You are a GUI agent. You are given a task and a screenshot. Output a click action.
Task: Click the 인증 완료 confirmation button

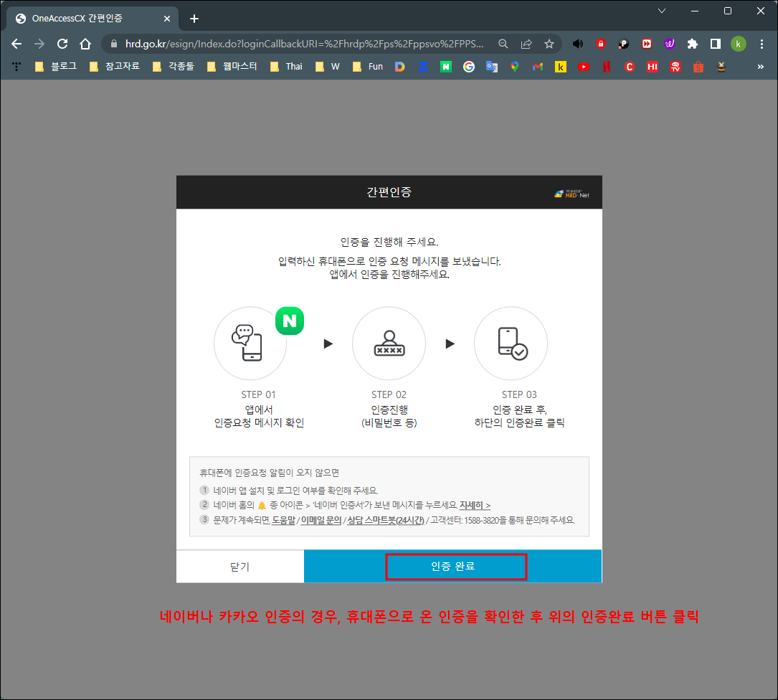click(x=456, y=567)
